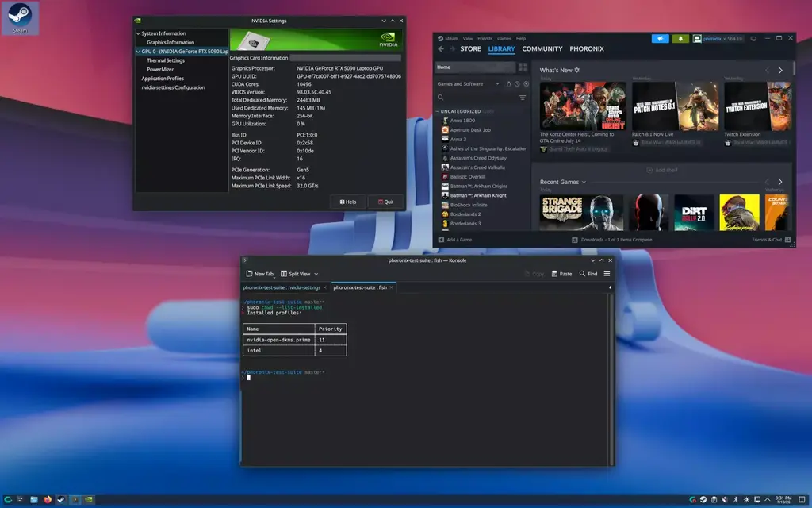Viewport: 812px width, 508px height.
Task: Activate Steam taskbar entry
Action: point(61,500)
